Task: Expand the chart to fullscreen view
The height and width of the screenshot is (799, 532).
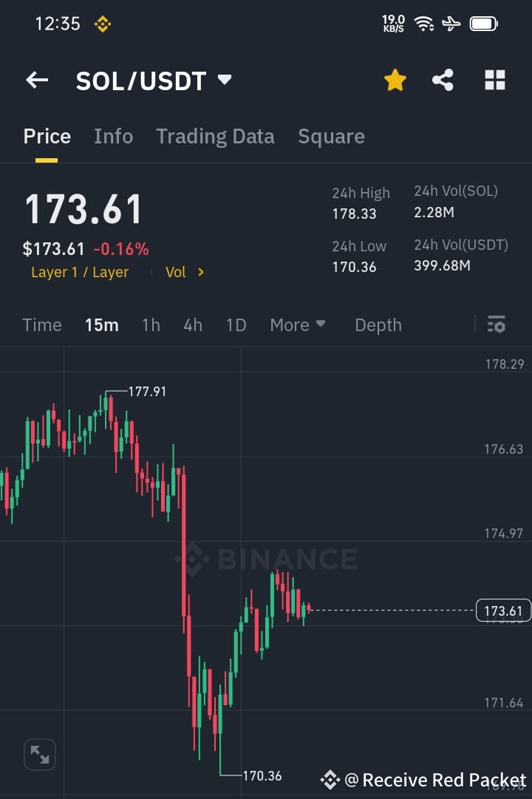Action: tap(39, 754)
